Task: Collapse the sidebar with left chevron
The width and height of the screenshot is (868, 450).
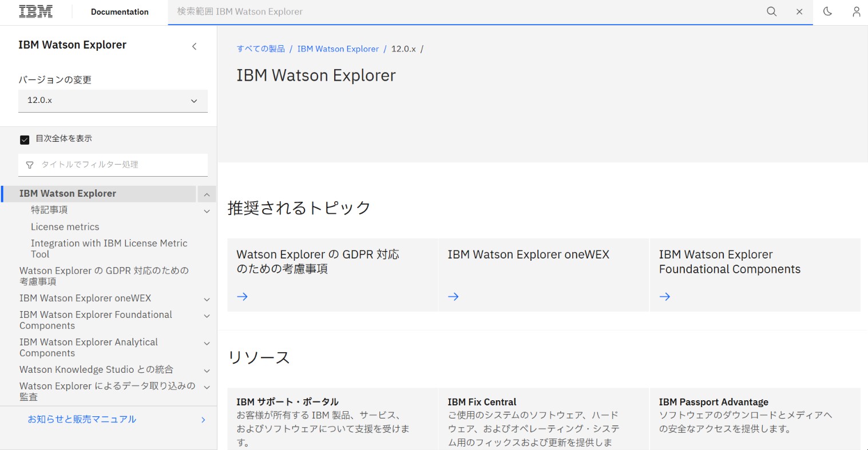Action: pos(195,46)
